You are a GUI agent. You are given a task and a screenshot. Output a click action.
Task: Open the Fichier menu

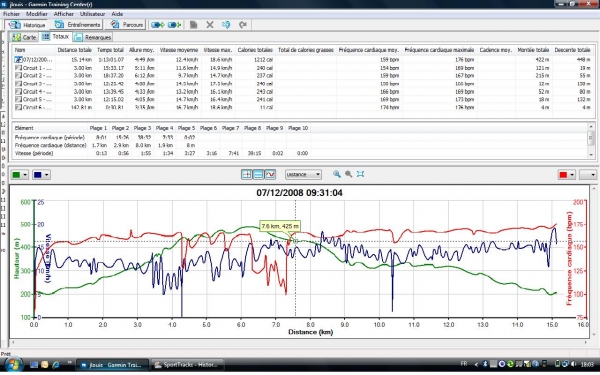11,14
